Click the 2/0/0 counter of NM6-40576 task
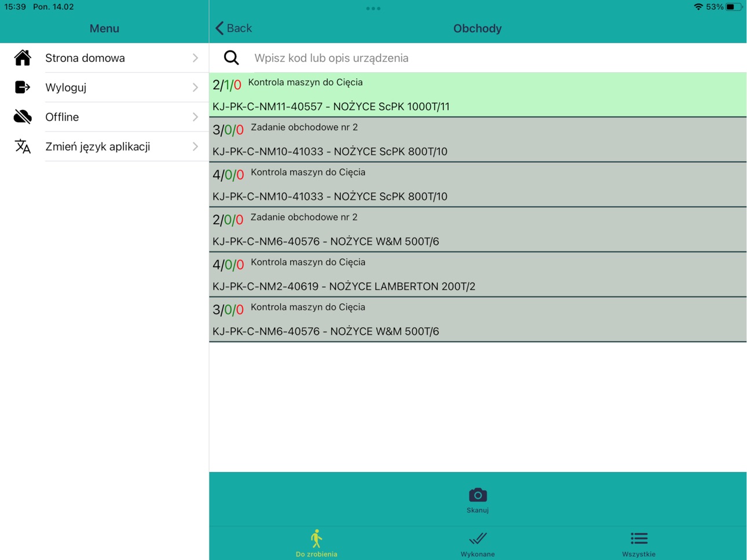The image size is (747, 560). (x=228, y=220)
